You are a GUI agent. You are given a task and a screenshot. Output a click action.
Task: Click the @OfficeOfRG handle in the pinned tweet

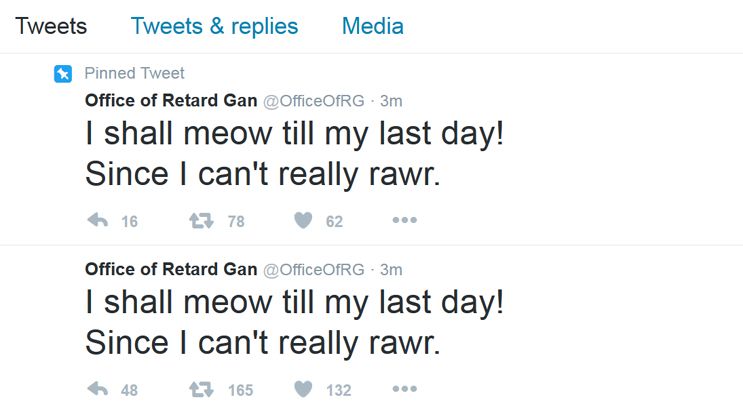click(314, 100)
